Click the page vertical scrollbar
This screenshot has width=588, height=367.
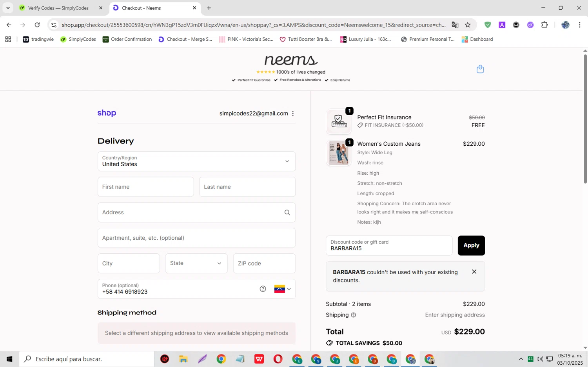(585, 119)
